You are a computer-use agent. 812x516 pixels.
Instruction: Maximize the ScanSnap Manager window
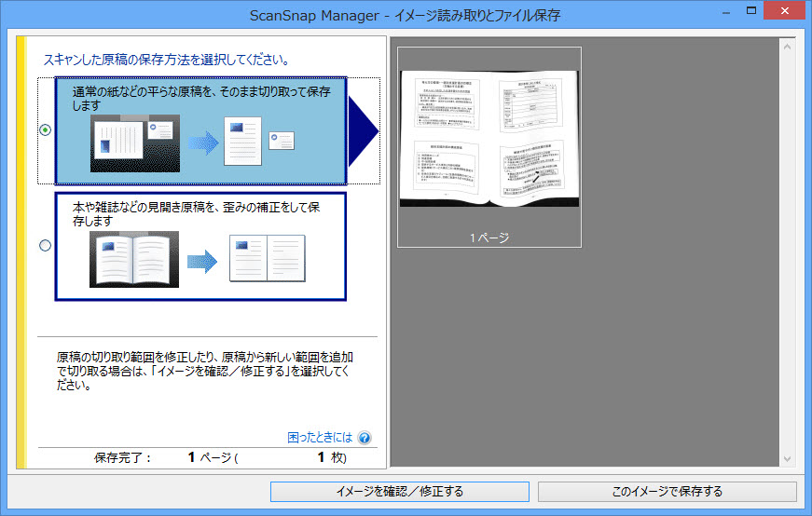tap(751, 10)
